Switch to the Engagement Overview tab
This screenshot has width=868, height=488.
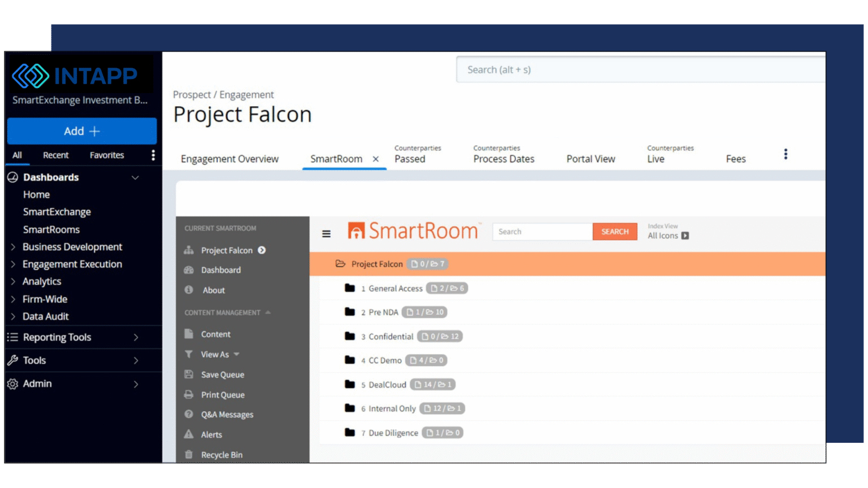click(229, 159)
